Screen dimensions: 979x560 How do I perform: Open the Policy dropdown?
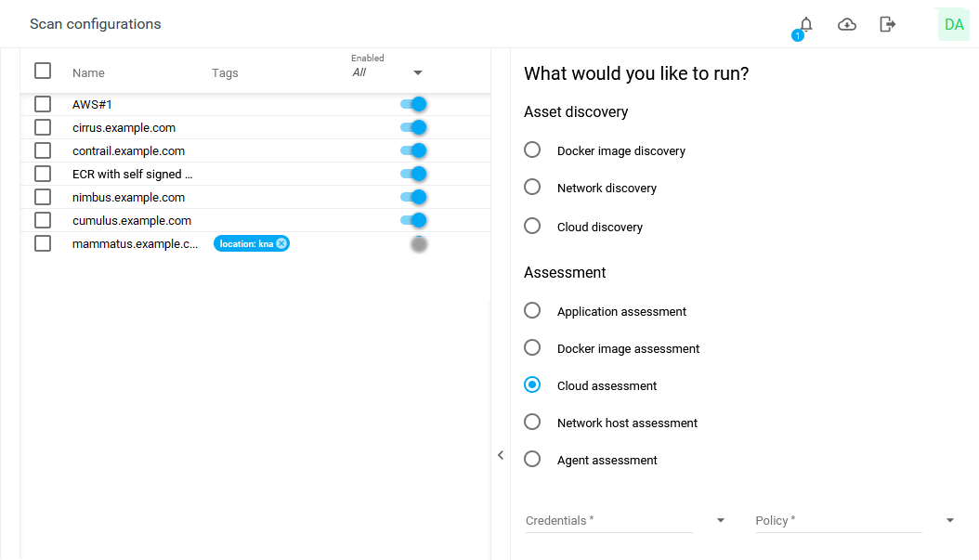pyautogui.click(x=949, y=521)
